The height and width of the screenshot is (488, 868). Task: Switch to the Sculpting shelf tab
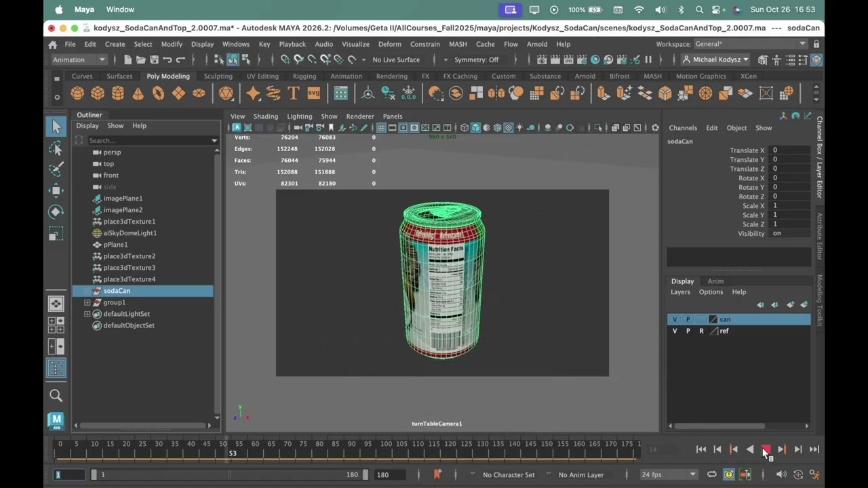(218, 76)
